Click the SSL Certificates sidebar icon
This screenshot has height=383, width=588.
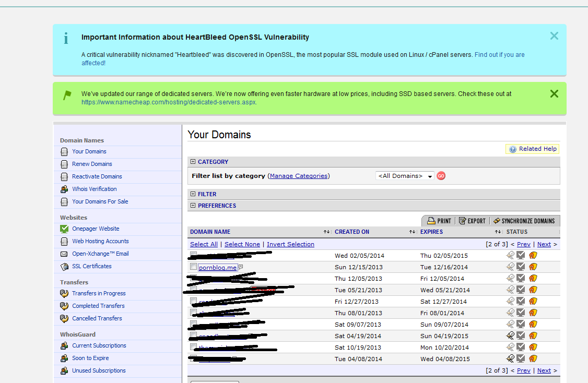65,267
